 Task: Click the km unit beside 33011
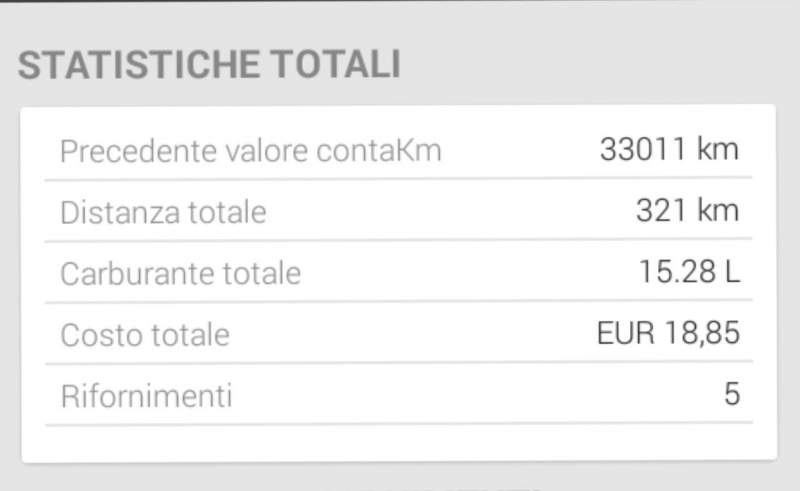[718, 150]
